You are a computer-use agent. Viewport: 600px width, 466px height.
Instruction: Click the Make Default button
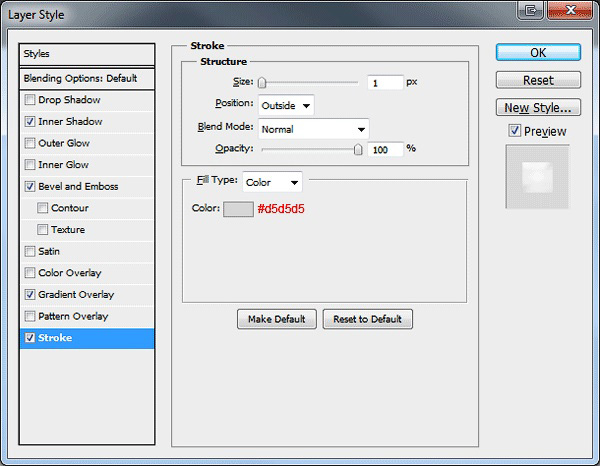(x=277, y=319)
